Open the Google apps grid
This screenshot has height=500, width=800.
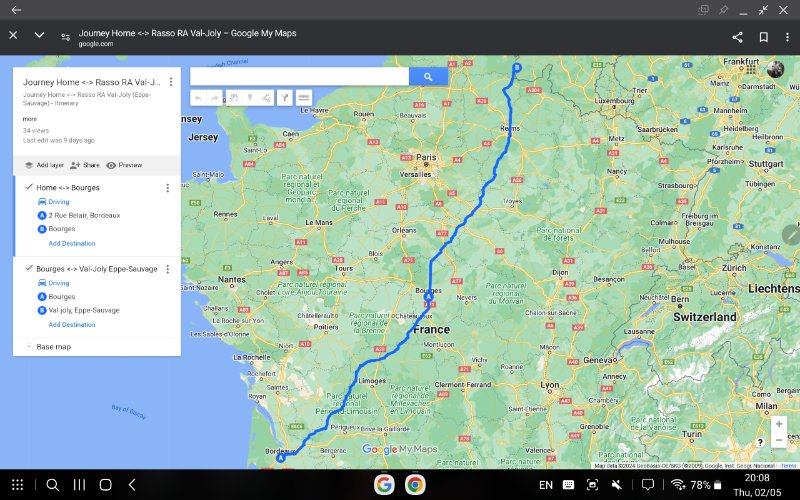tap(751, 69)
